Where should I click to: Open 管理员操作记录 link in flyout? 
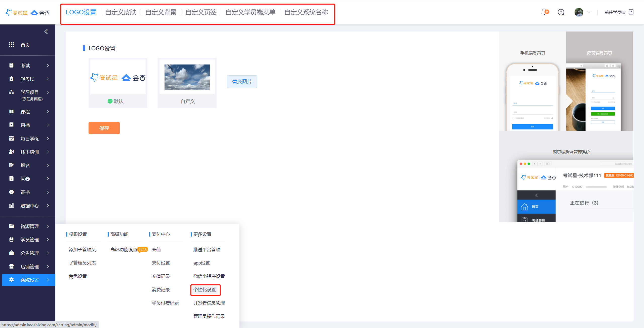[x=209, y=316]
